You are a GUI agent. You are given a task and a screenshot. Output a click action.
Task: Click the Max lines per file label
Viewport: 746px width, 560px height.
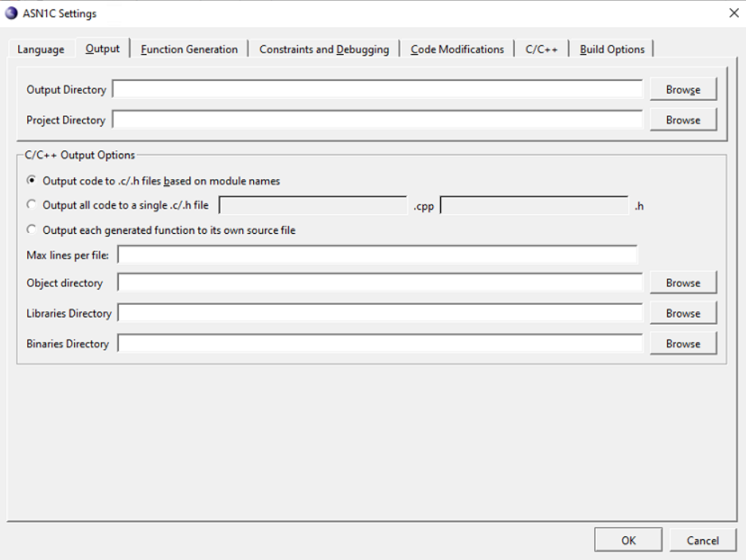[x=68, y=255]
